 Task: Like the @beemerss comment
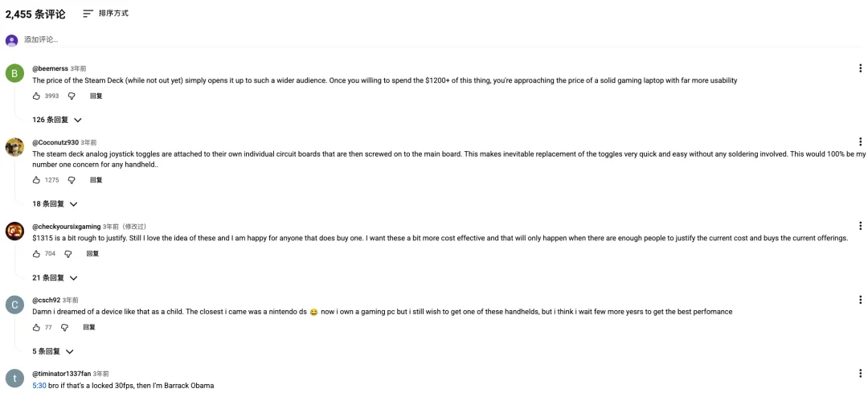coord(36,96)
